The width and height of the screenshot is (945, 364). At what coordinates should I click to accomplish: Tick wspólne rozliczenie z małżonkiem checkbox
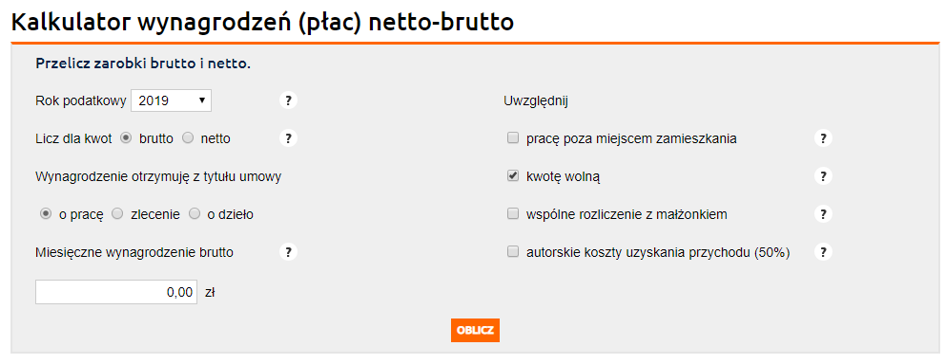pyautogui.click(x=513, y=214)
